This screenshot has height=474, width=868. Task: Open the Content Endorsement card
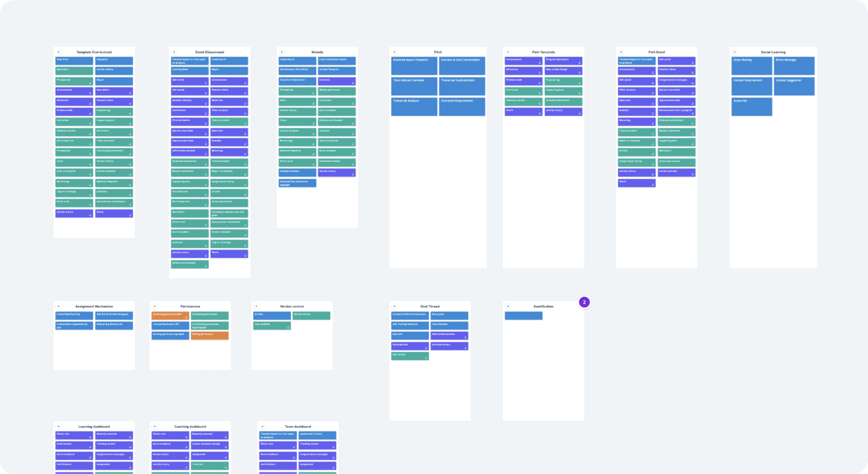click(752, 86)
